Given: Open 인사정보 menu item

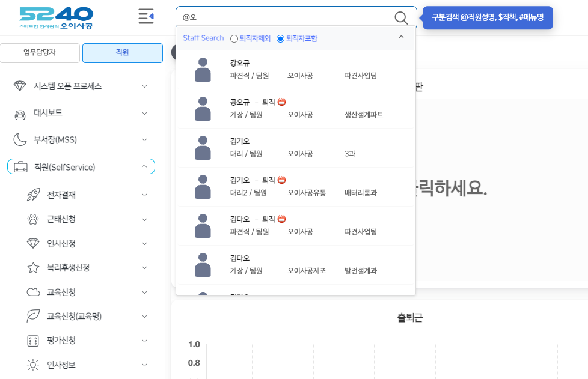Looking at the screenshot, I should click(x=61, y=365).
